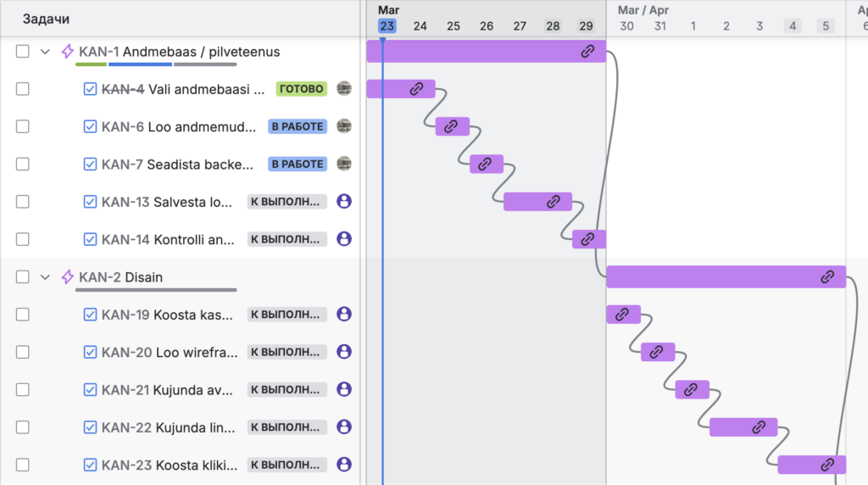
Task: Open the ГОТОВО status dropdown on KAN-4
Action: [301, 89]
